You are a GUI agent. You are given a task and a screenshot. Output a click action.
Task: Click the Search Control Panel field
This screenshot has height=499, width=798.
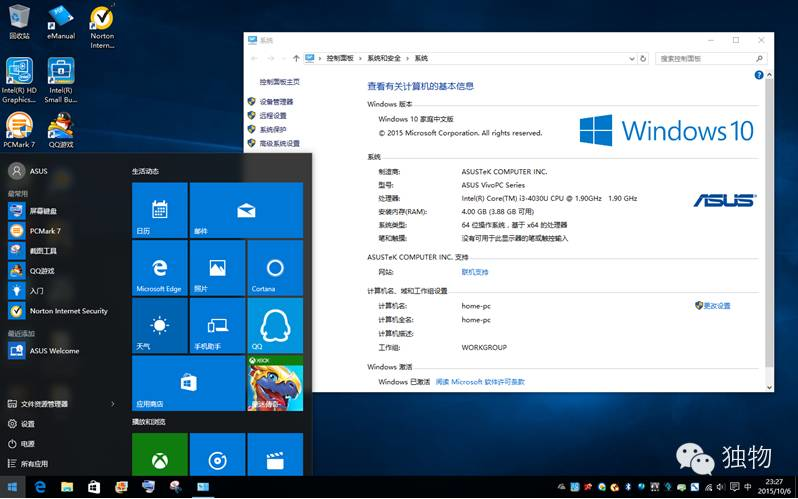click(708, 59)
